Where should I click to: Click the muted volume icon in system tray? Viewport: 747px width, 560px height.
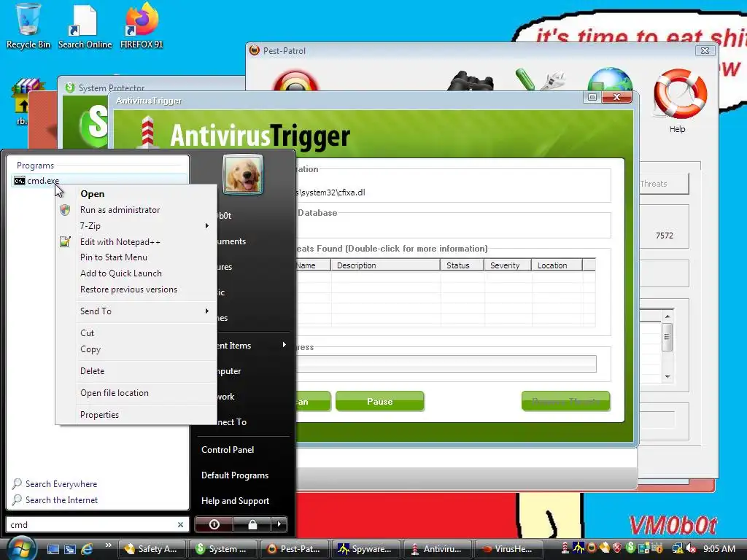tap(692, 549)
